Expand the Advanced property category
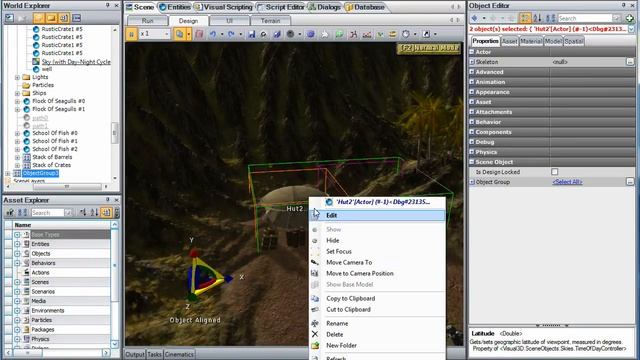The height and width of the screenshot is (360, 640). click(x=472, y=72)
